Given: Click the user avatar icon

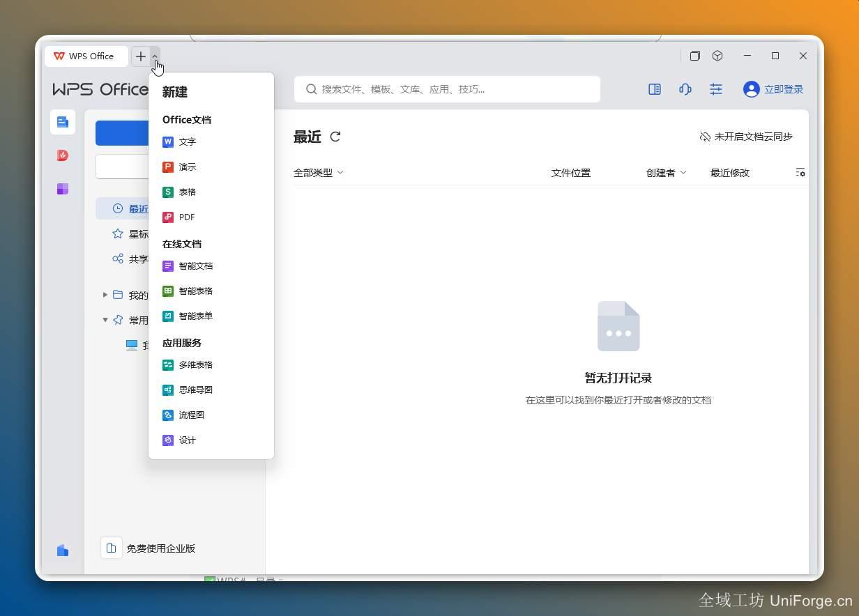Looking at the screenshot, I should (x=751, y=89).
